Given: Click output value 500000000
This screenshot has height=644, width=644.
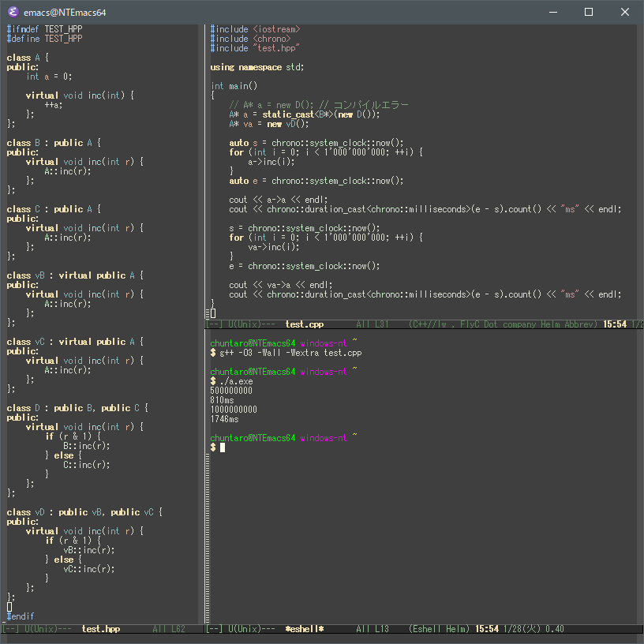Looking at the screenshot, I should (x=231, y=391).
